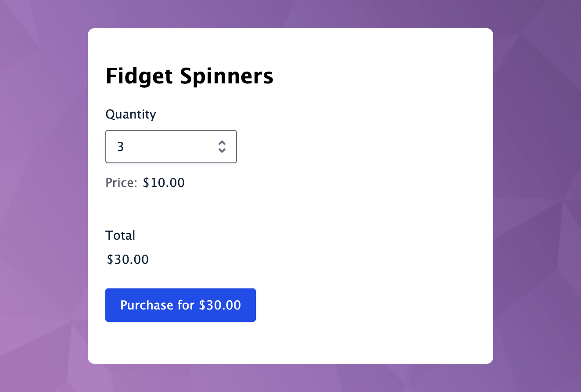Select the Fidget Spinners heading

[x=190, y=76]
